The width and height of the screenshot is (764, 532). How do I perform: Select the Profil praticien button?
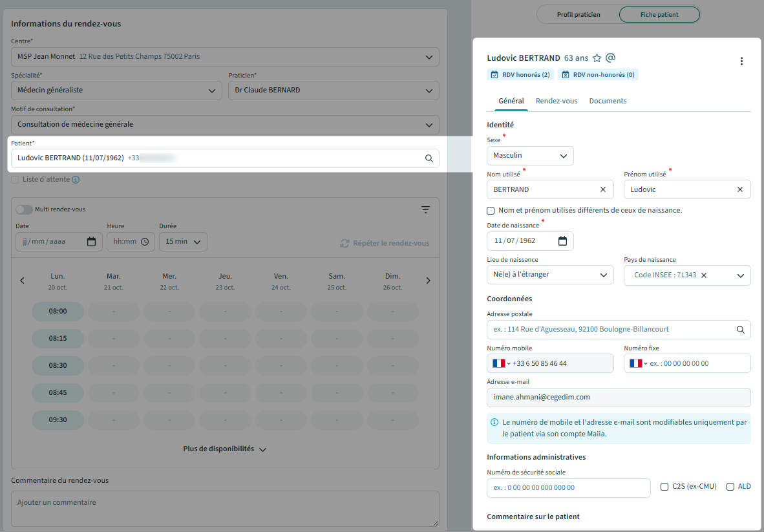pos(578,15)
